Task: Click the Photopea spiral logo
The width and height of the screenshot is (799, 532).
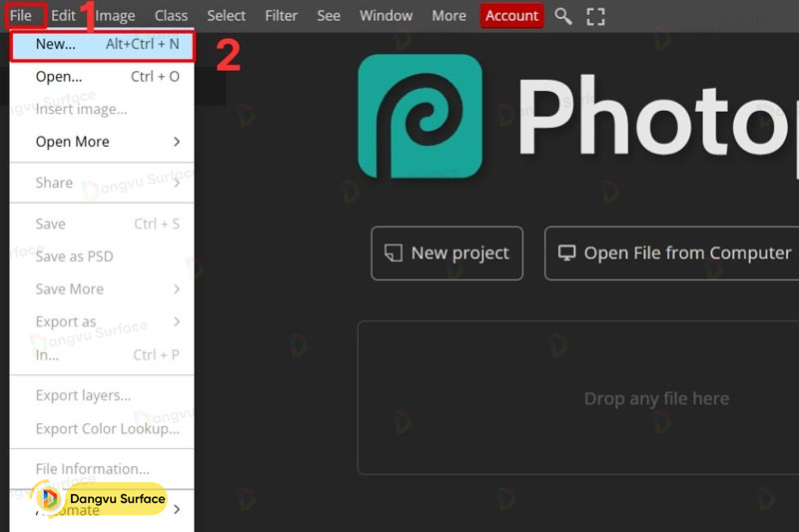Action: click(420, 116)
